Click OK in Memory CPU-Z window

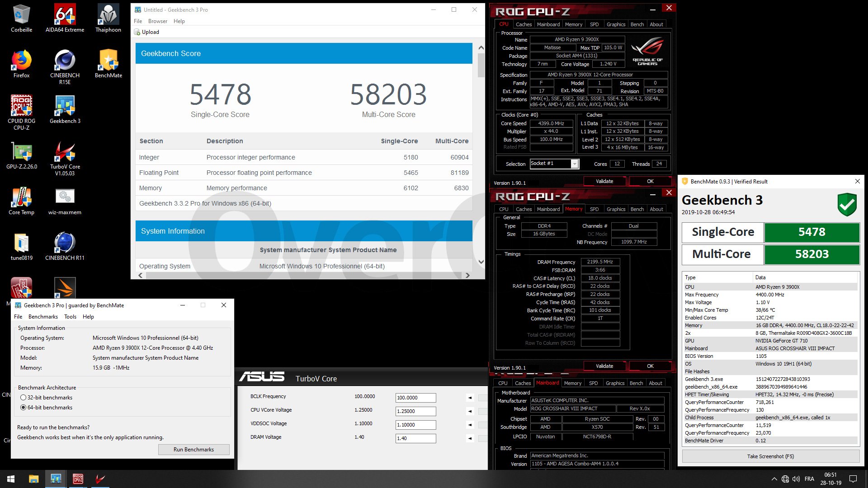[x=650, y=366]
